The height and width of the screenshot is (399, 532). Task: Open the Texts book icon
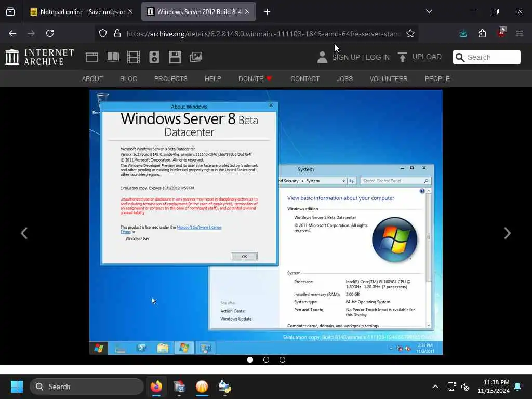coord(113,57)
